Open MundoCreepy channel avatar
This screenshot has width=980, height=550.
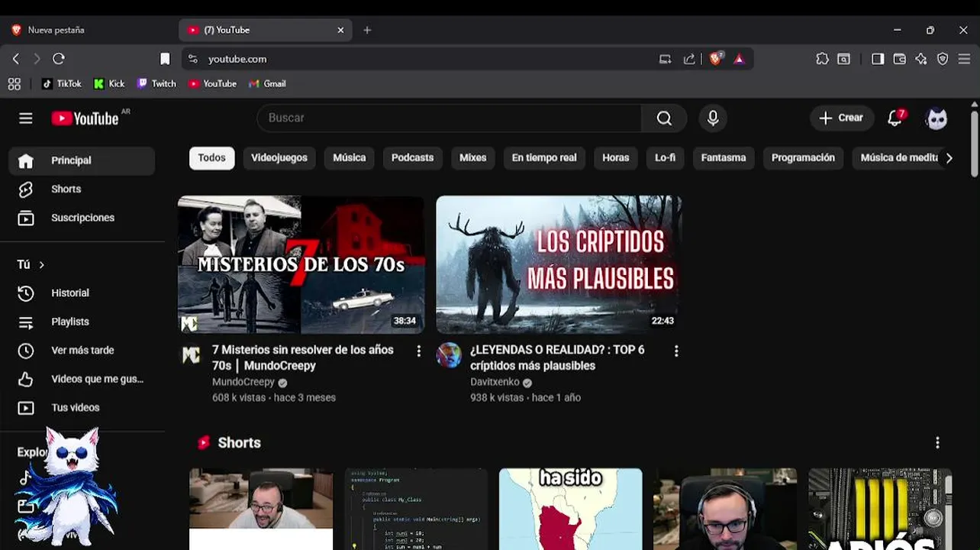(191, 355)
